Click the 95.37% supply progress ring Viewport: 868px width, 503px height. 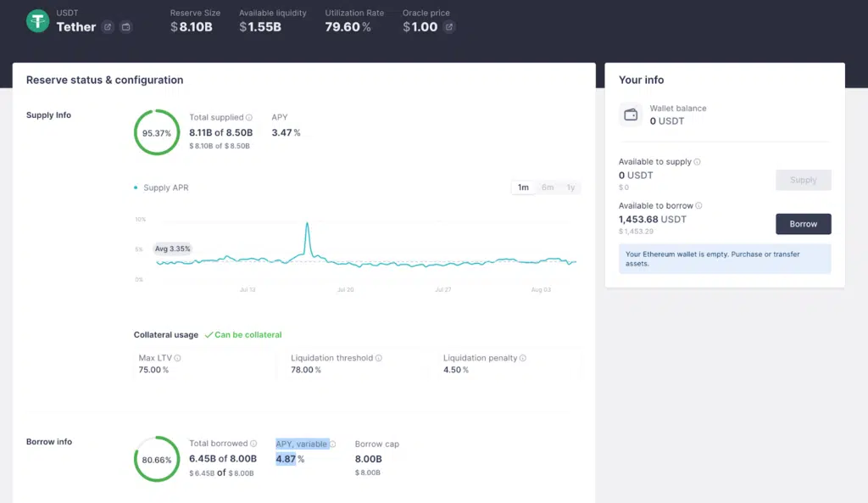(156, 132)
